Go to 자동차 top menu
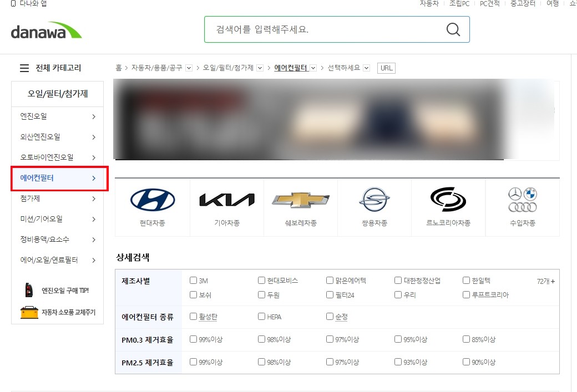This screenshot has height=392, width=577. [x=429, y=3]
